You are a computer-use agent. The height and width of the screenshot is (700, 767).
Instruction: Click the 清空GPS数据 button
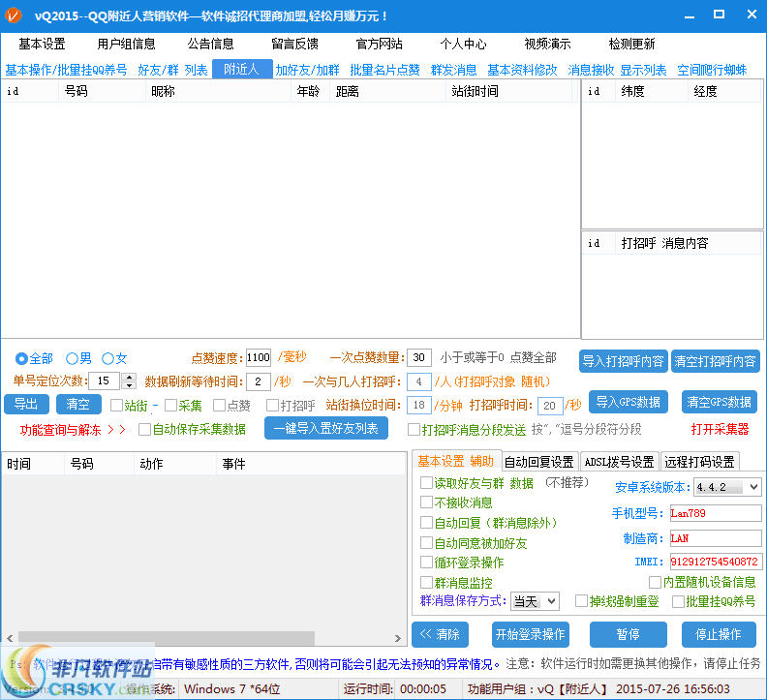point(719,402)
